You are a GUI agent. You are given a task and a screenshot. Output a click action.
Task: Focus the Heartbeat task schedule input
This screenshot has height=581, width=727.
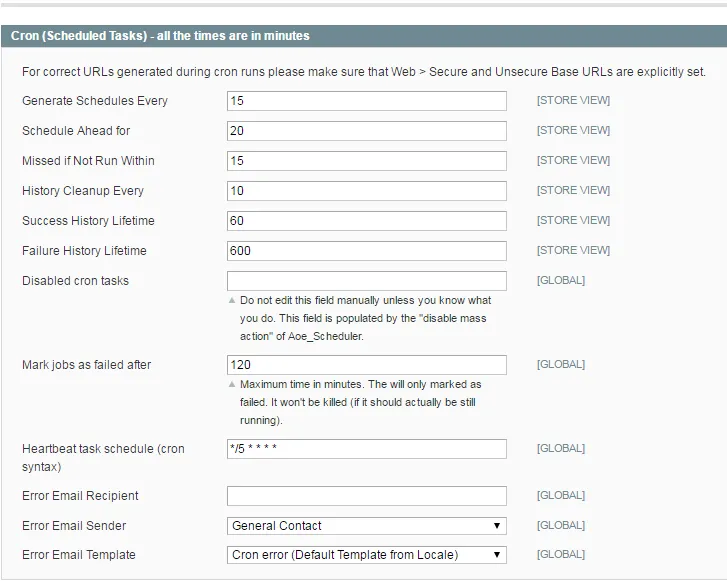[366, 449]
